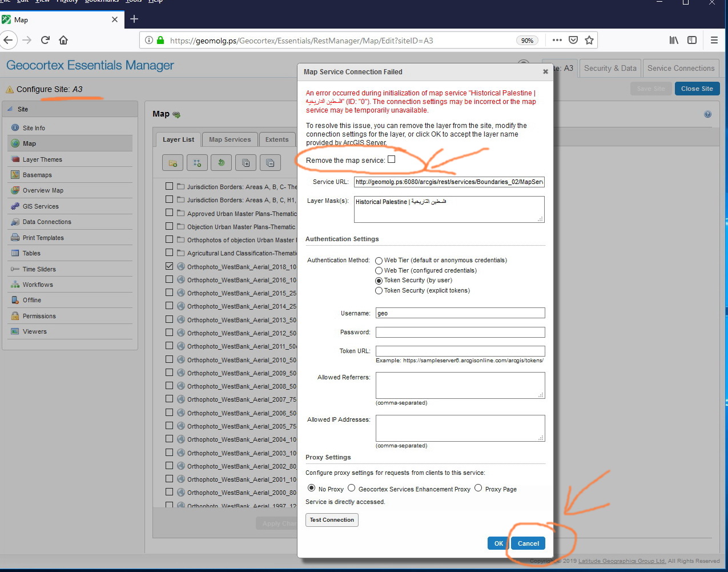Viewport: 728px width, 572px height.
Task: Click the Cancel button in the dialog
Action: [x=528, y=543]
